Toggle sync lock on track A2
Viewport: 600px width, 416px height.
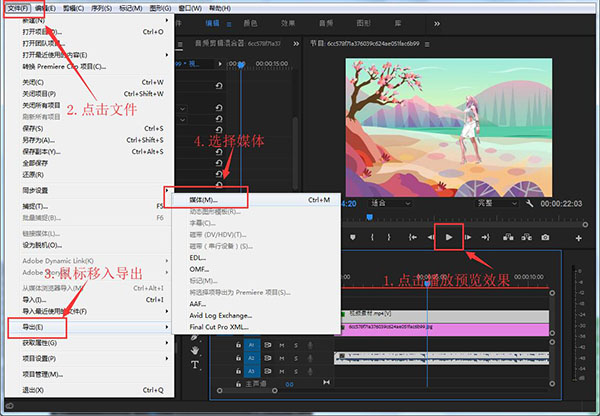tap(267, 358)
